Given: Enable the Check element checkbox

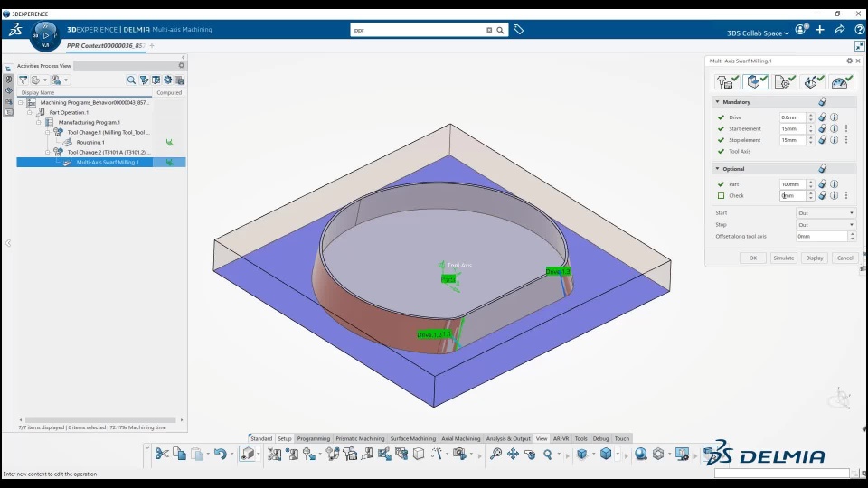Looking at the screenshot, I should (x=721, y=195).
